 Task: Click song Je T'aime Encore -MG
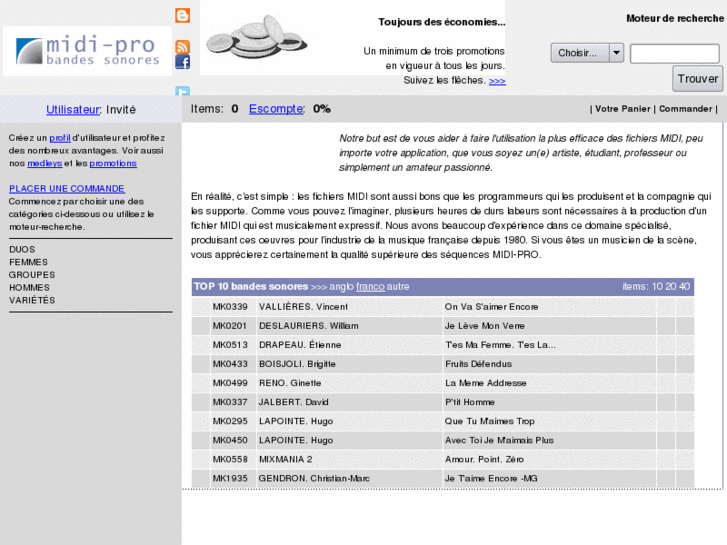(x=491, y=478)
